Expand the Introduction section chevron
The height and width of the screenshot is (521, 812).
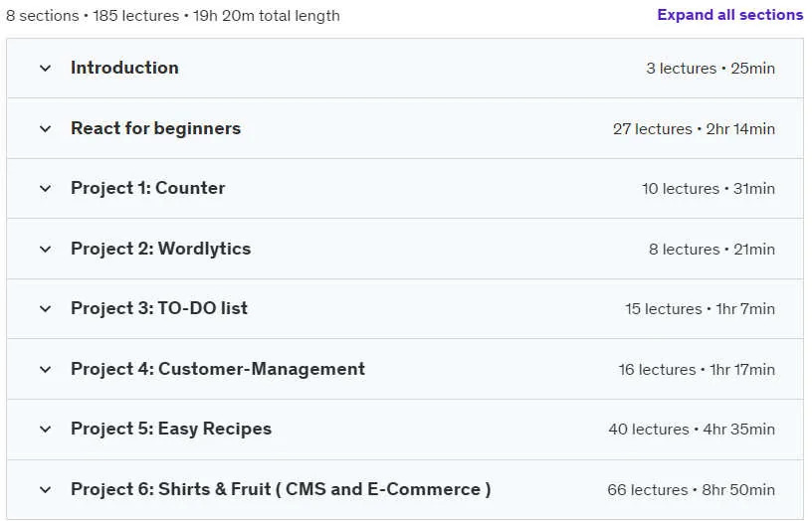(x=46, y=69)
